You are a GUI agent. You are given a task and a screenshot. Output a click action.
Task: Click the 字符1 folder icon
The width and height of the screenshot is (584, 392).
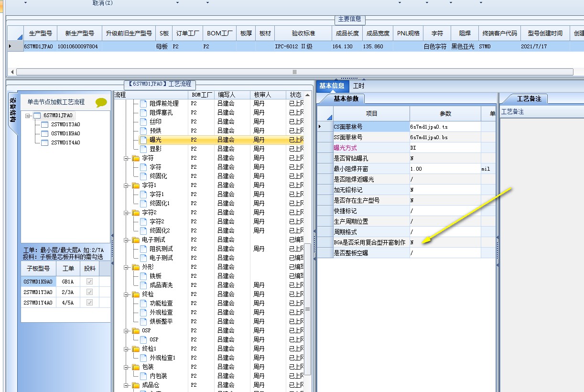pyautogui.click(x=136, y=185)
